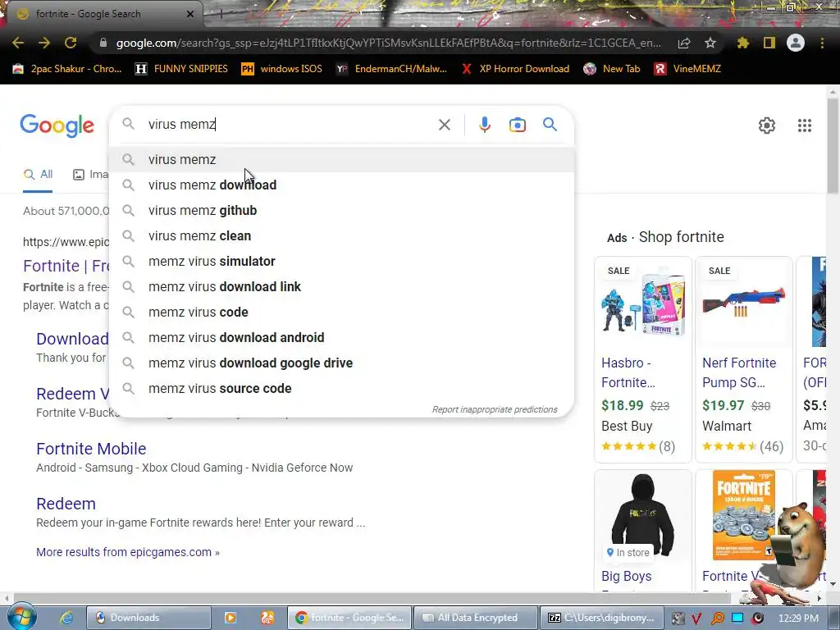Open the Chrome profile avatar
This screenshot has width=840, height=630.
[x=796, y=43]
